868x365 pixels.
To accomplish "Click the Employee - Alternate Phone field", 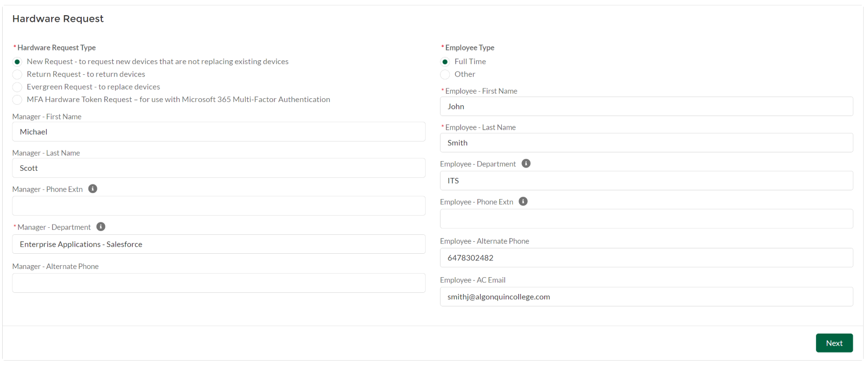I will point(646,258).
